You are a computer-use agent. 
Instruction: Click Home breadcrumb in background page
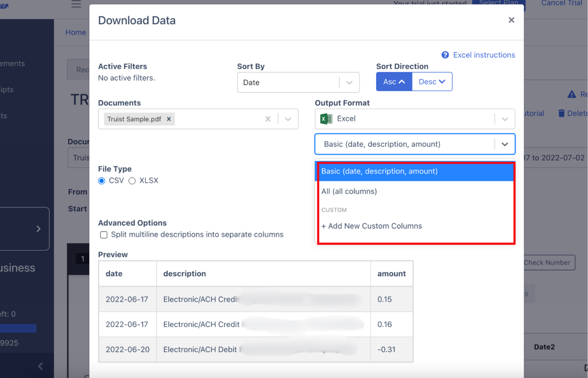tap(76, 32)
